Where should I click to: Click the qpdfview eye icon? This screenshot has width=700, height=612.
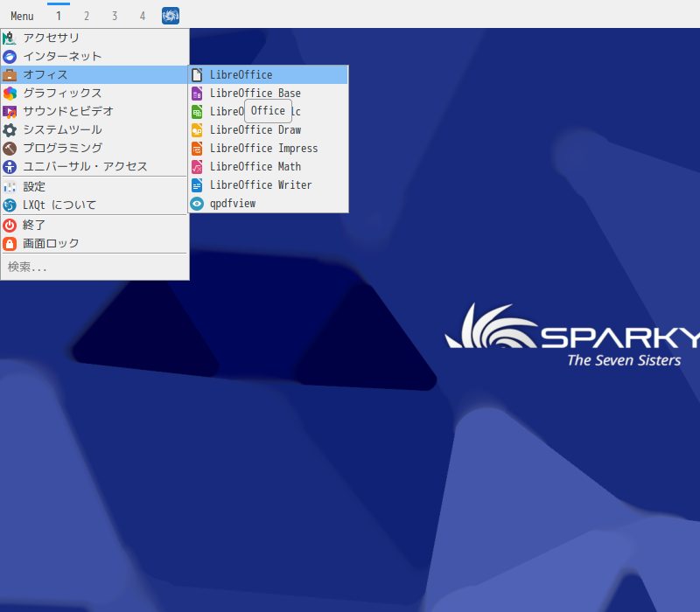[197, 204]
